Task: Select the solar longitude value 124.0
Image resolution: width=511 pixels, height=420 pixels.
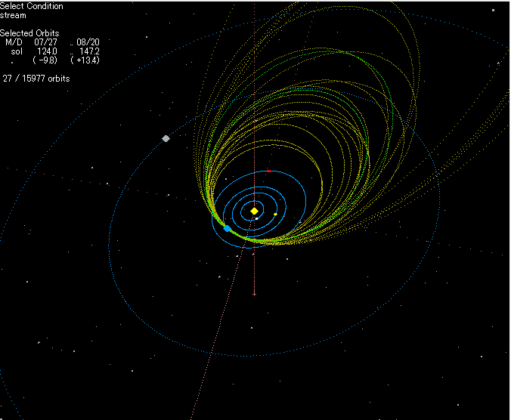Action: pos(47,51)
